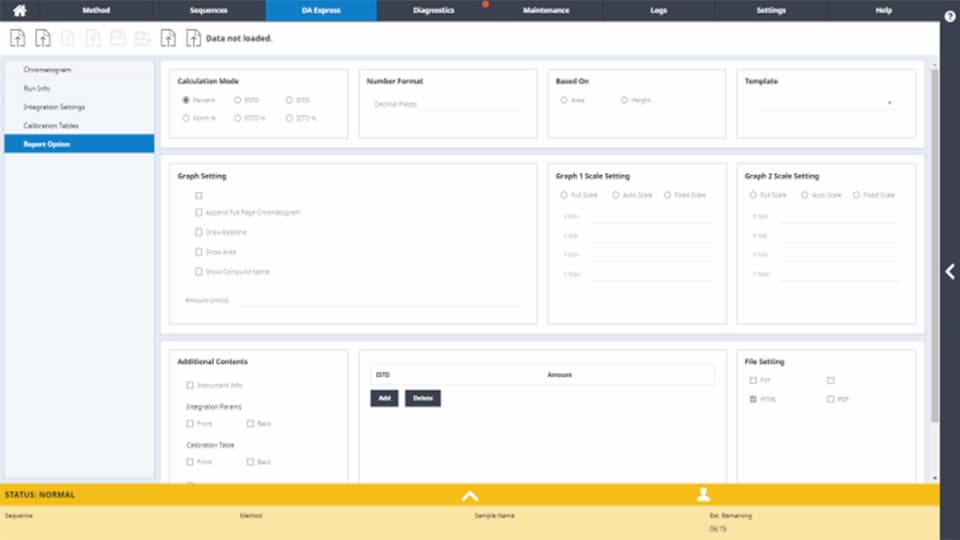The width and height of the screenshot is (960, 540).
Task: Select Fixed Scale for Graph 2
Action: (x=856, y=195)
